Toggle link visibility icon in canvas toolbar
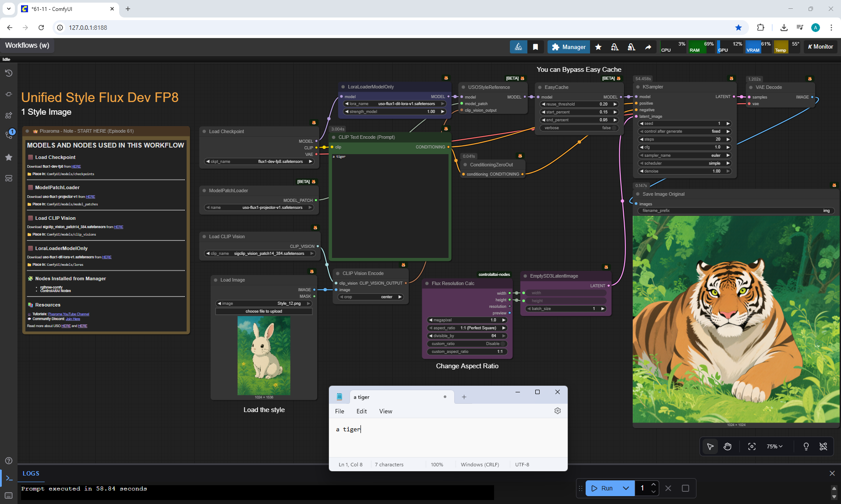The image size is (841, 504). coord(823,446)
